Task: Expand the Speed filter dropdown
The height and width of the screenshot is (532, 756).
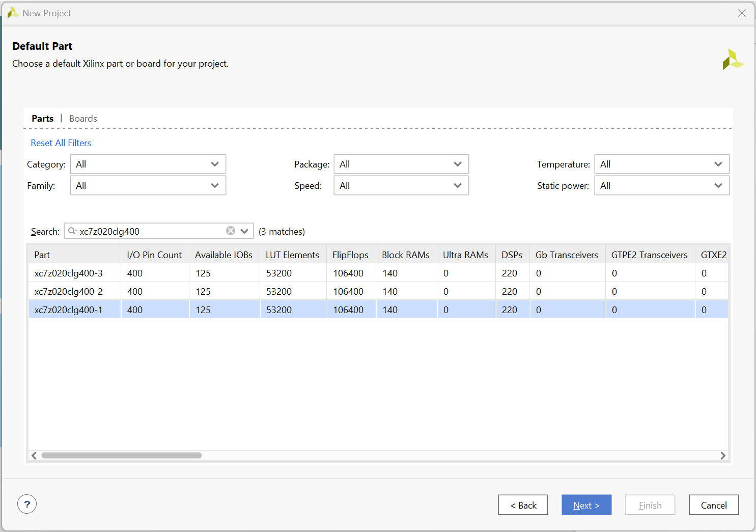Action: 401,186
